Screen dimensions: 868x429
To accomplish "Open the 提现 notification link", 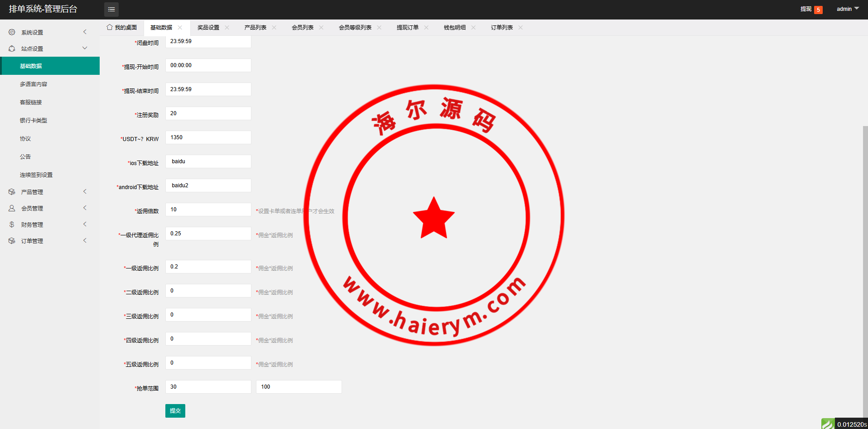I will tap(805, 9).
